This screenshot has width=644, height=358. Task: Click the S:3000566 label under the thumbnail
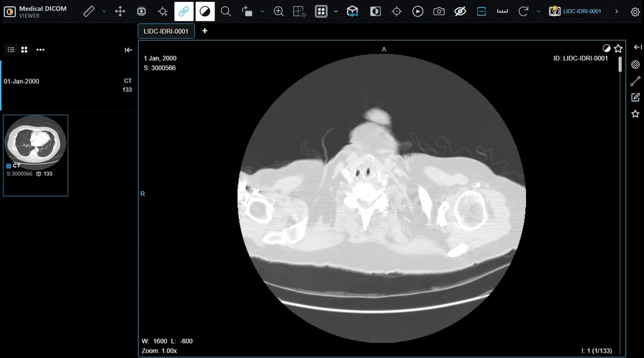pos(19,174)
